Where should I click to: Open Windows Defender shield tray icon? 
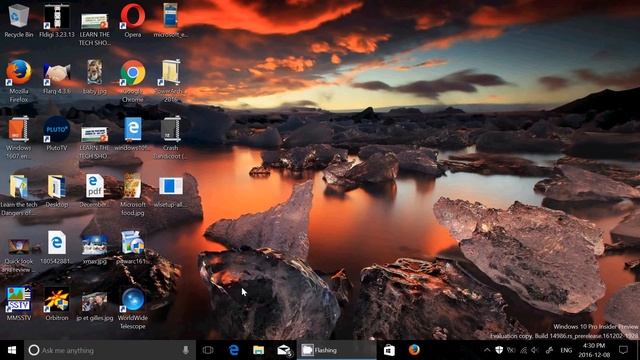pos(499,350)
